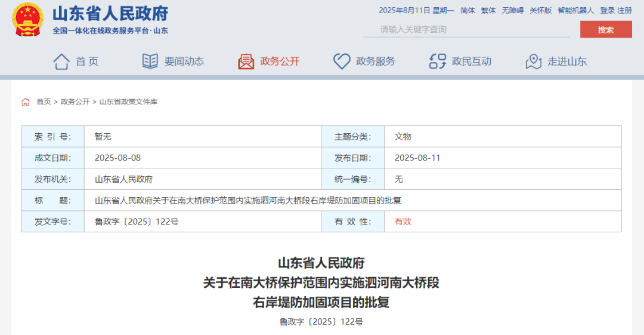Viewport: 644px width, 335px height.
Task: Click the 走进山东 map pin icon
Action: pos(533,61)
